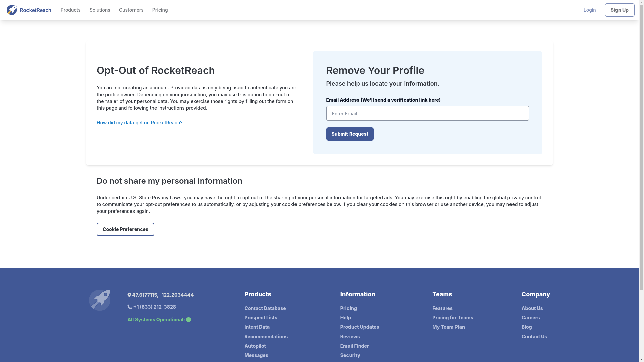
Task: Click the 'Company' footer column heading
Action: 536,294
